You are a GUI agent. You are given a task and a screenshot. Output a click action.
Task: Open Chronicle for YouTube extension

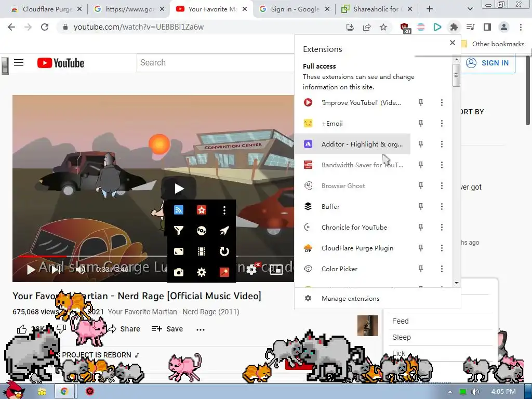coord(353,228)
